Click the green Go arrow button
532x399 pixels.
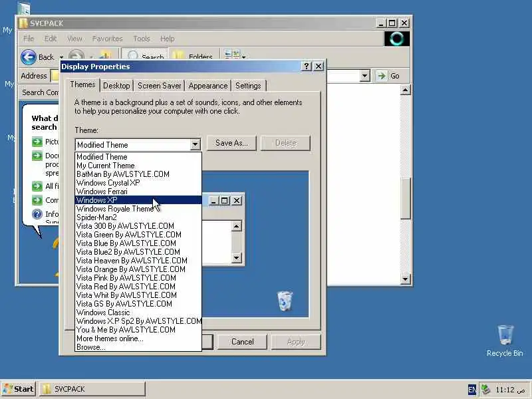click(x=381, y=76)
